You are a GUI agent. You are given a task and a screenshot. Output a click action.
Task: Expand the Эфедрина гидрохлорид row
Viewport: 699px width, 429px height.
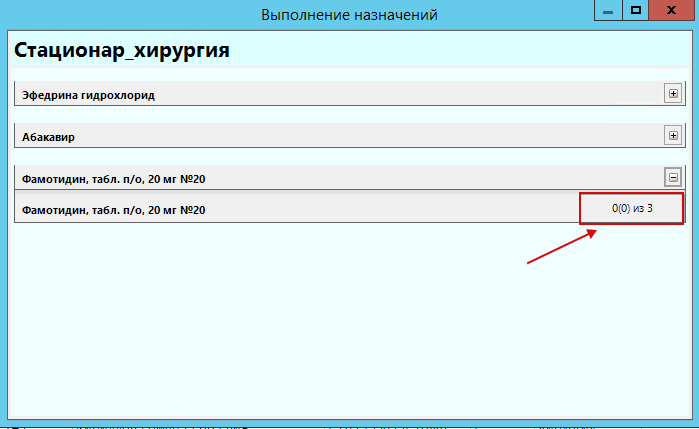click(x=673, y=94)
